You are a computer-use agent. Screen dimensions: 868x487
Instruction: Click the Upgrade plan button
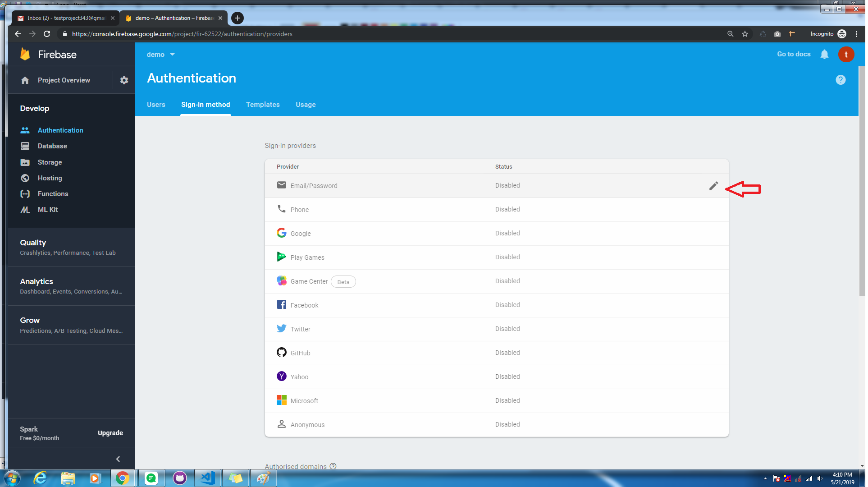tap(111, 434)
